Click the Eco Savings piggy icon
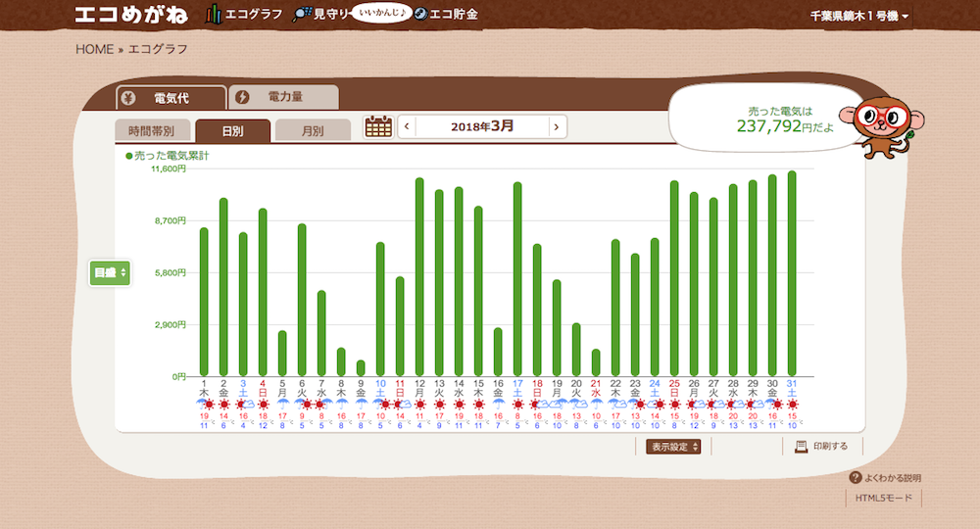This screenshot has height=529, width=980. pyautogui.click(x=420, y=14)
